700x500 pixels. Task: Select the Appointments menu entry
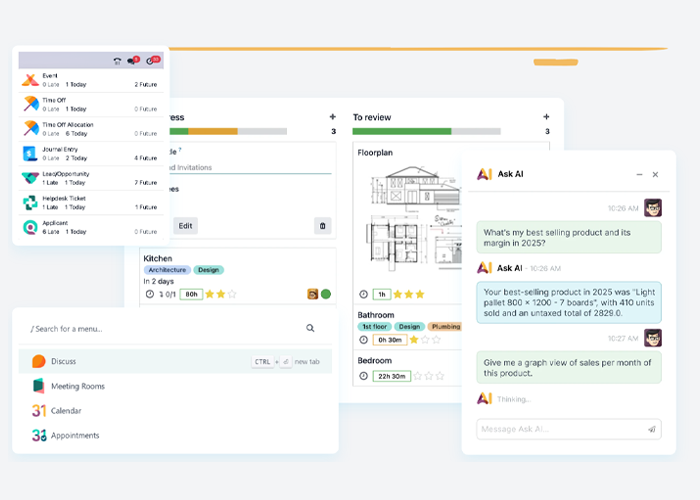(x=175, y=435)
